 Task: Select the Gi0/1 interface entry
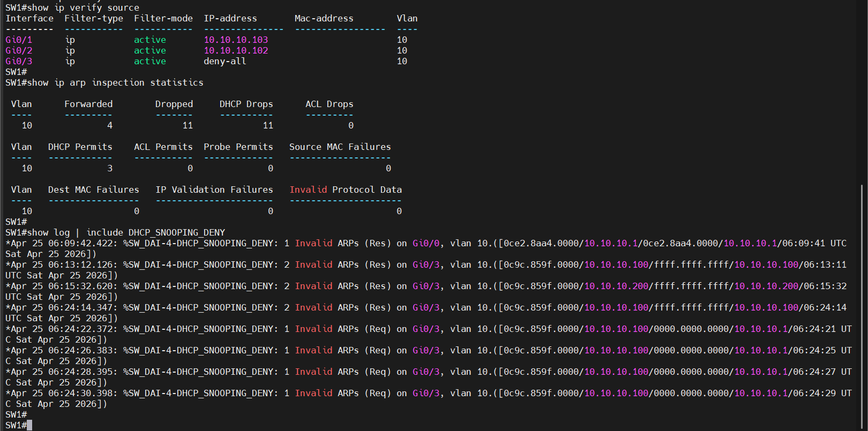(x=19, y=40)
